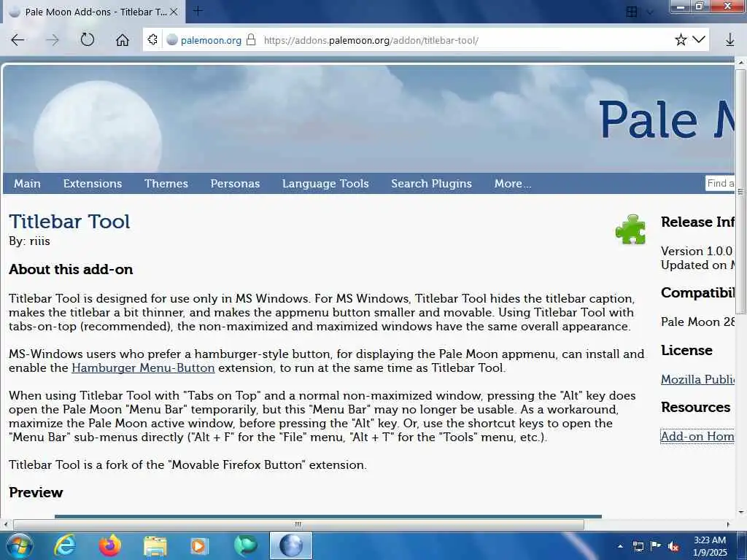The width and height of the screenshot is (747, 560).
Task: Launch Internet Explorer from the taskbar
Action: point(64,545)
